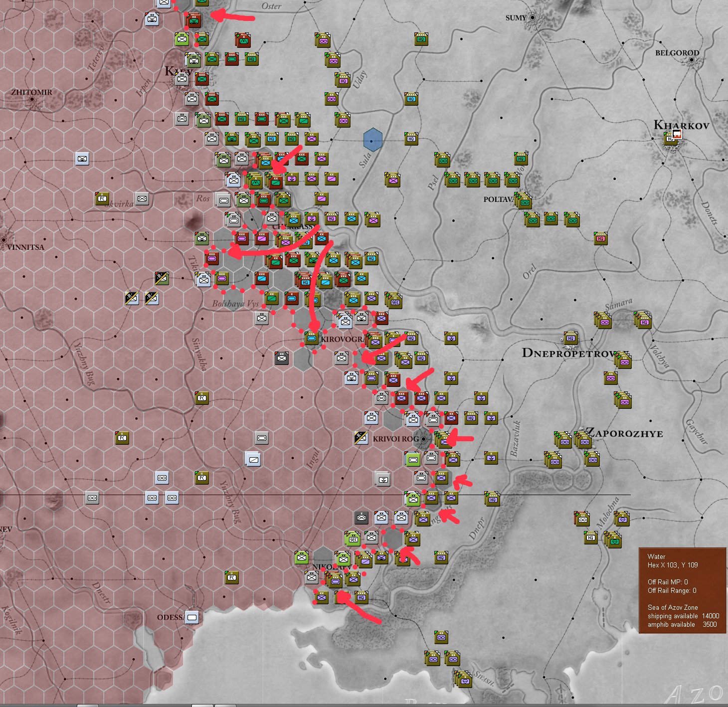Click the 'Sea of Azov Zone' text
The width and height of the screenshot is (728, 707).
[x=673, y=607]
